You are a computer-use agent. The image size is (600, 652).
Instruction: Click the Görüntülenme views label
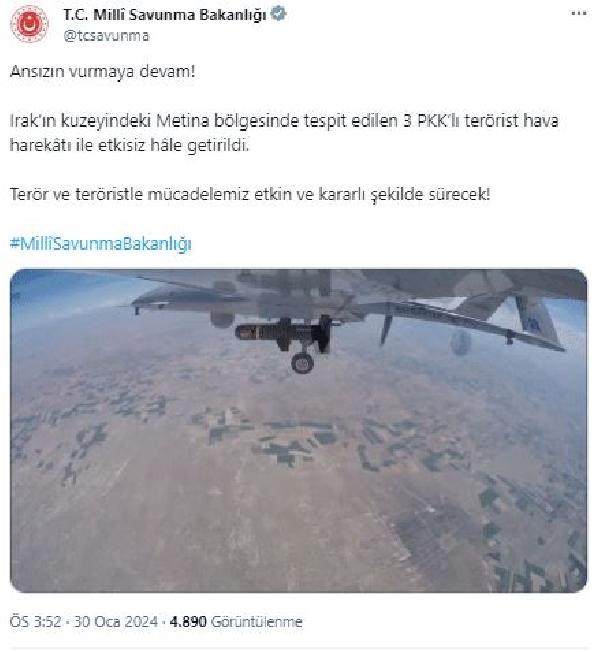pyautogui.click(x=257, y=622)
